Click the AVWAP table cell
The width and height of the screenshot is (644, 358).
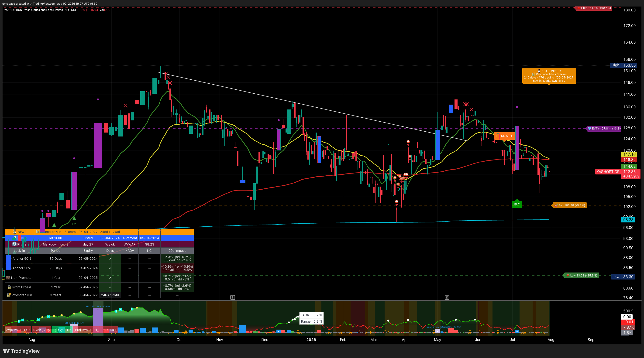130,244
